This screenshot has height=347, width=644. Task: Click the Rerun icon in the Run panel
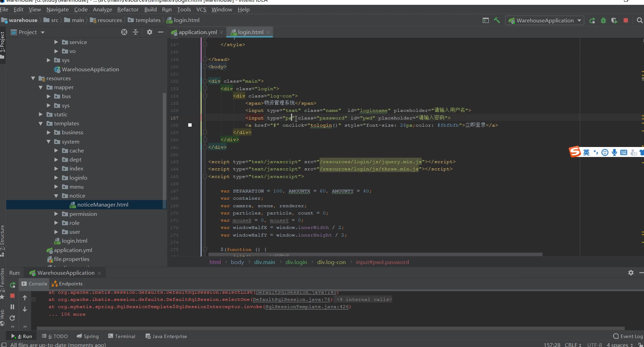tap(13, 285)
